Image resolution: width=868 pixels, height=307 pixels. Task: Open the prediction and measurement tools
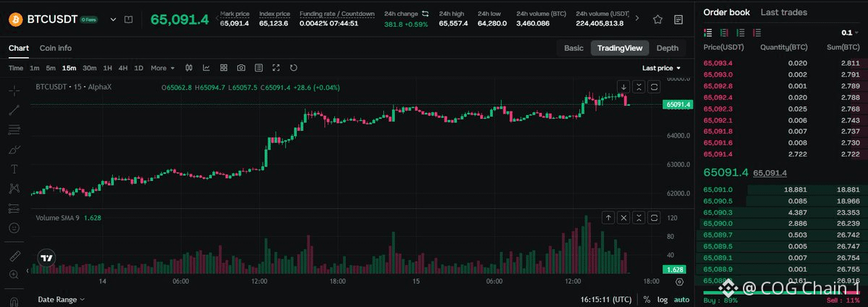point(14,209)
